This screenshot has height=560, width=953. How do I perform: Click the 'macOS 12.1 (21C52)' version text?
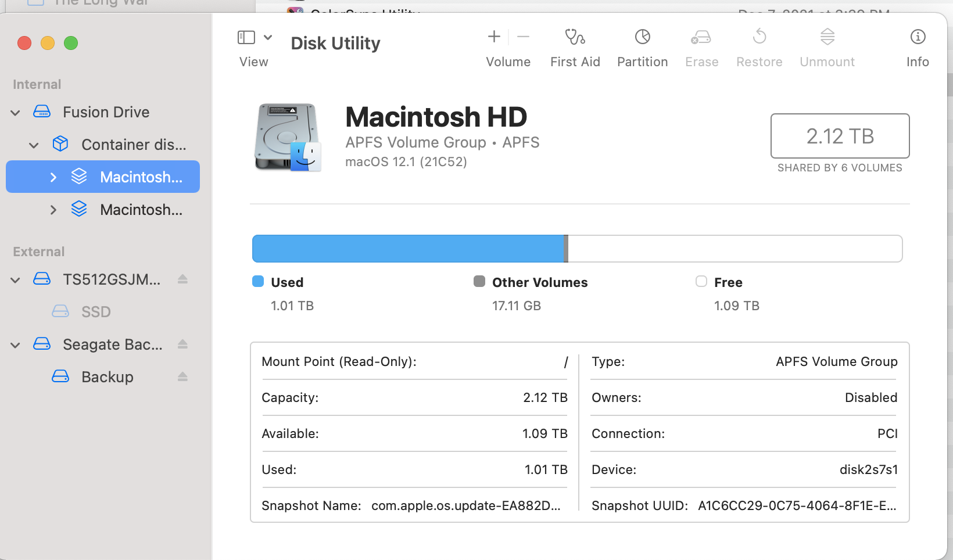406,161
